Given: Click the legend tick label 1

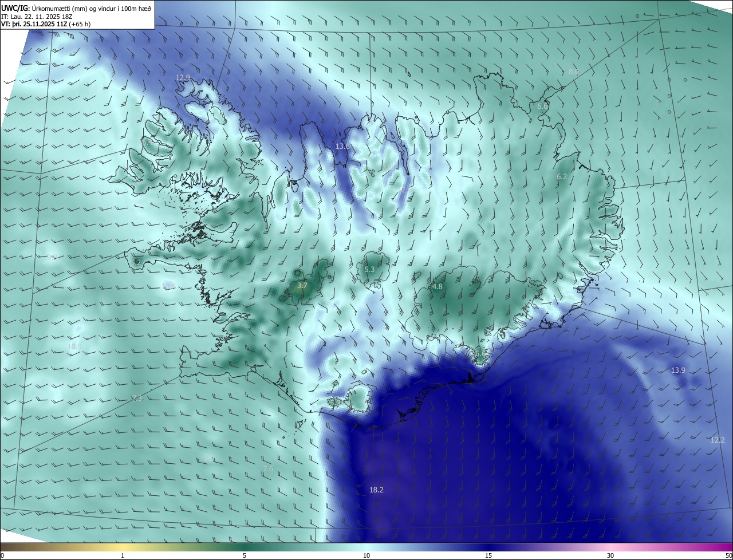Looking at the screenshot, I should coord(123,555).
